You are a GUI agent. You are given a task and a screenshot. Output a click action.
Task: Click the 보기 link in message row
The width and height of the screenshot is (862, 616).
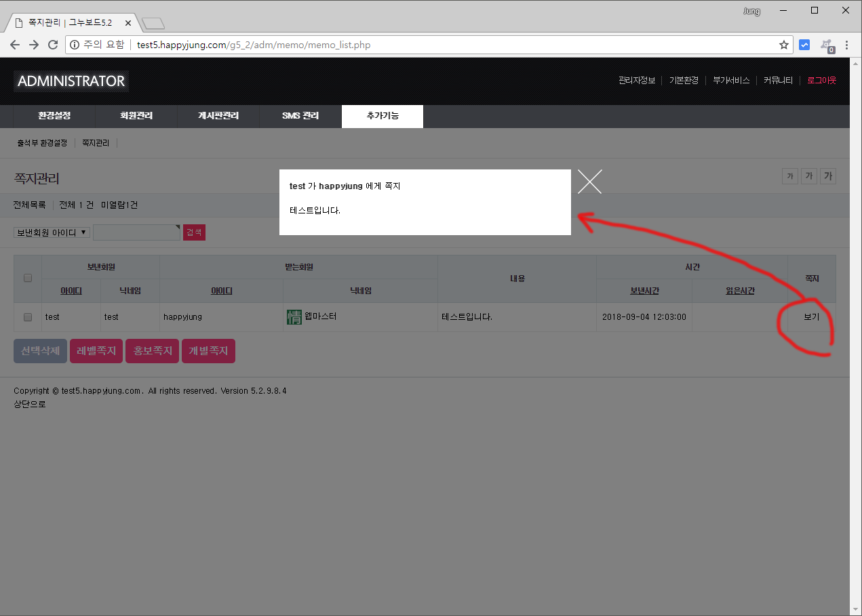(811, 317)
